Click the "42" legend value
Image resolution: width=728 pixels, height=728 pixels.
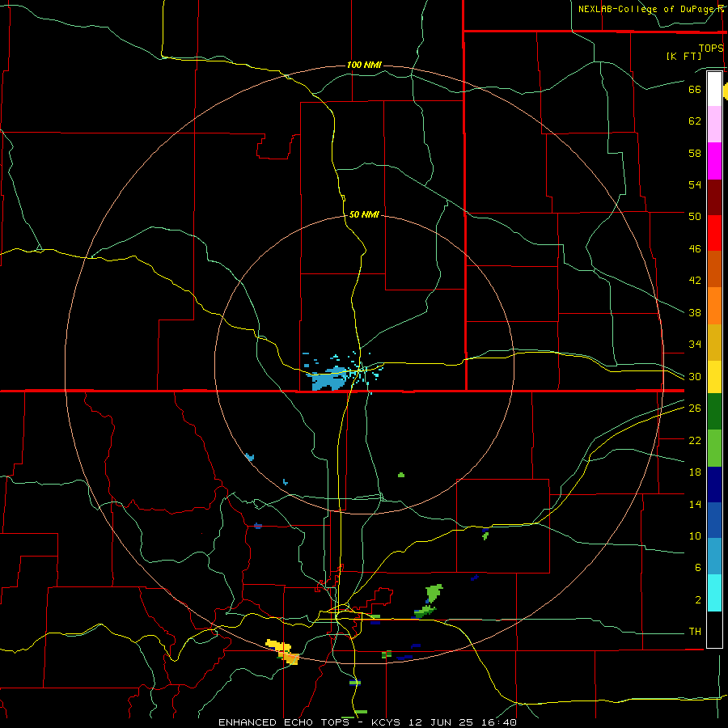pos(695,281)
